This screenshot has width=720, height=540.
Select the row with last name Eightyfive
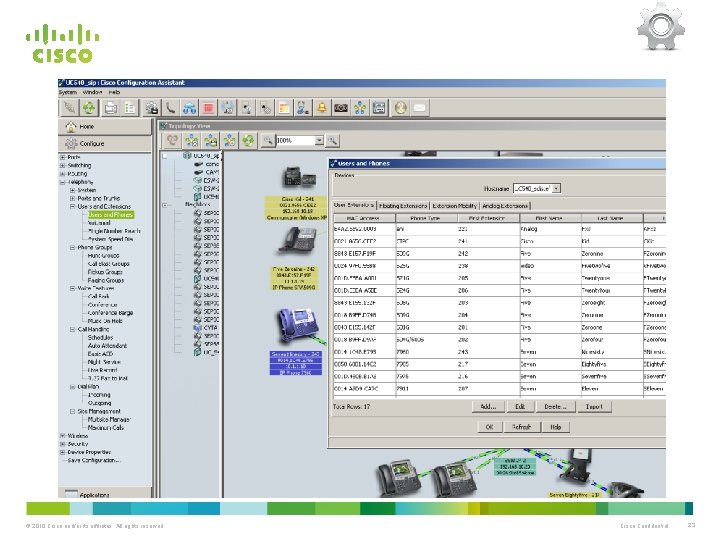pyautogui.click(x=499, y=364)
